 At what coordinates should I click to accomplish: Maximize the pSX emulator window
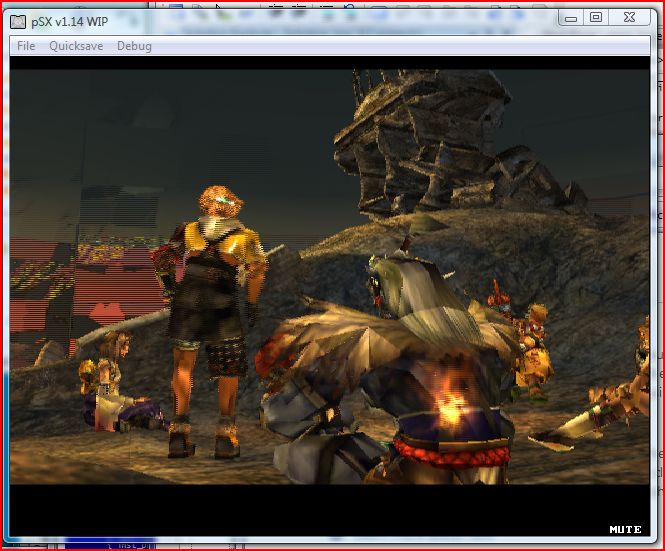click(x=596, y=18)
